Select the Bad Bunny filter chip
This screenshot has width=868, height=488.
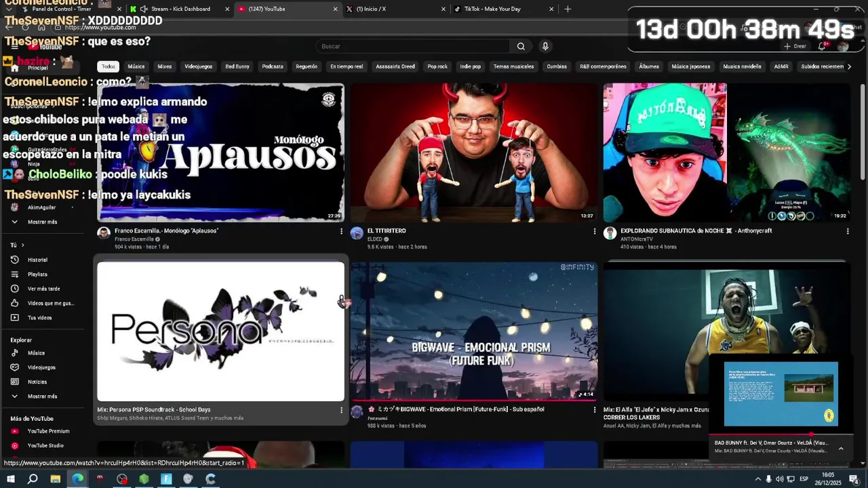click(237, 66)
